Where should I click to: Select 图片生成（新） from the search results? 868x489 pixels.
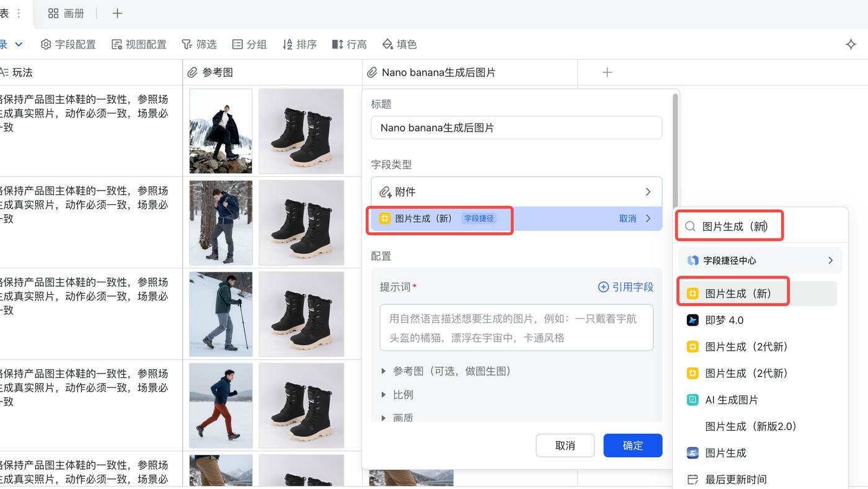(758, 294)
